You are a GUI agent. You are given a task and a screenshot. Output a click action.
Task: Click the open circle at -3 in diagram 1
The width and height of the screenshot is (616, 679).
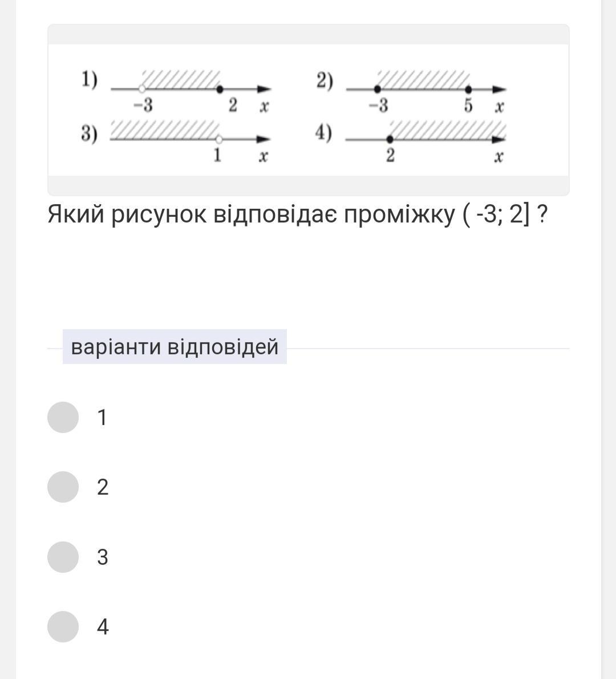[x=142, y=89]
